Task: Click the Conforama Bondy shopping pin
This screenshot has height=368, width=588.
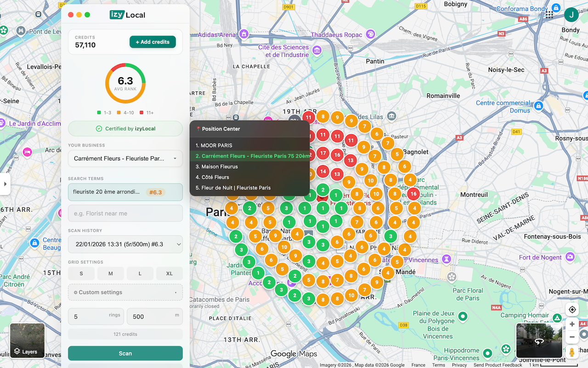Action: point(556,8)
